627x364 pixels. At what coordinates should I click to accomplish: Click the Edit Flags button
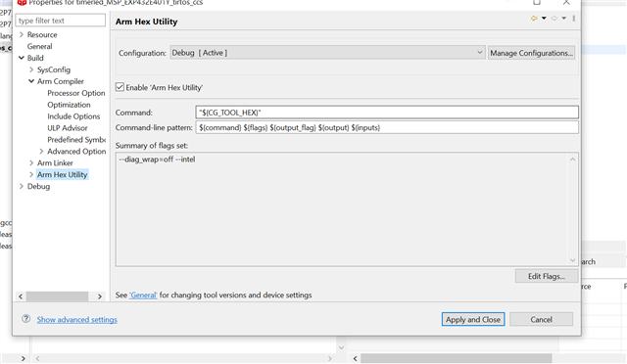(547, 276)
